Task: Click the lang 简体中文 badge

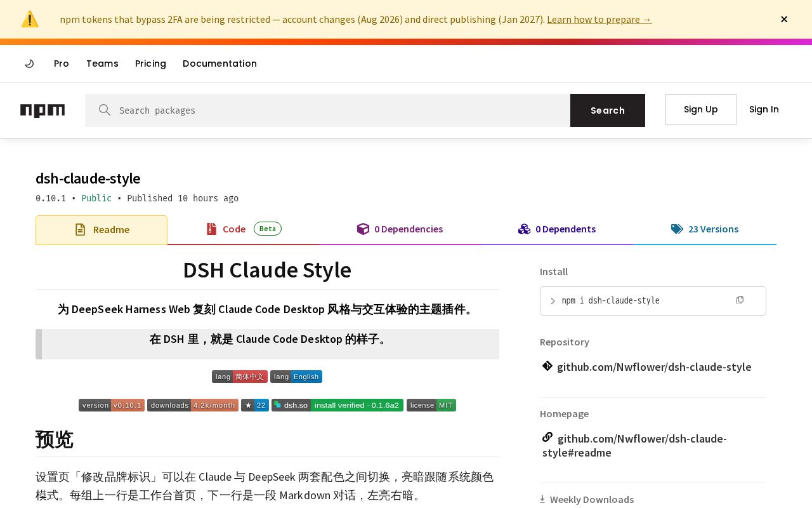Action: pyautogui.click(x=240, y=377)
